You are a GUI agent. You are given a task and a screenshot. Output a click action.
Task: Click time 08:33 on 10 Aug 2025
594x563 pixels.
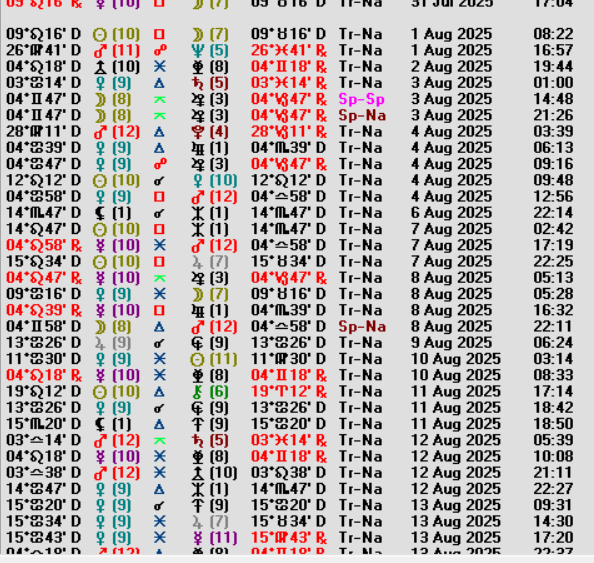click(x=553, y=376)
